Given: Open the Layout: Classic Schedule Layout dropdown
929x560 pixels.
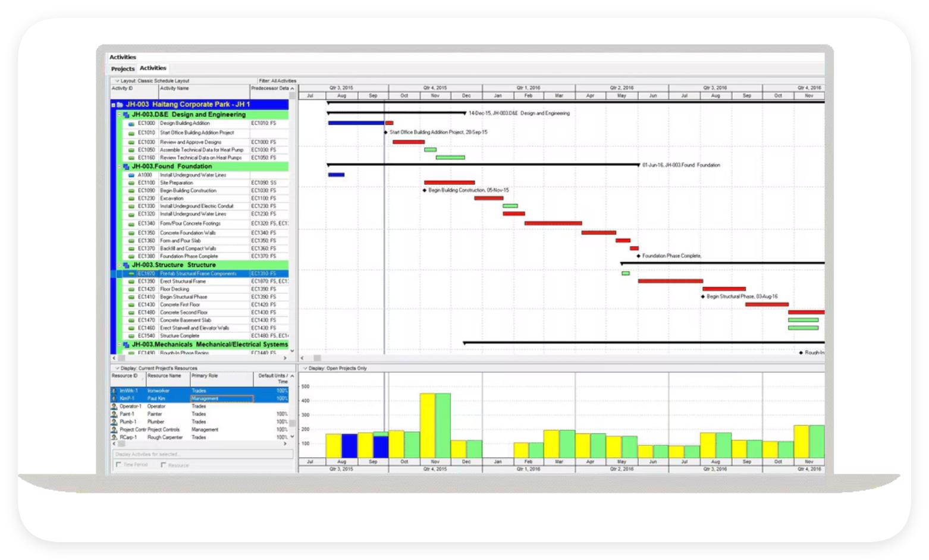Looking at the screenshot, I should click(x=117, y=81).
